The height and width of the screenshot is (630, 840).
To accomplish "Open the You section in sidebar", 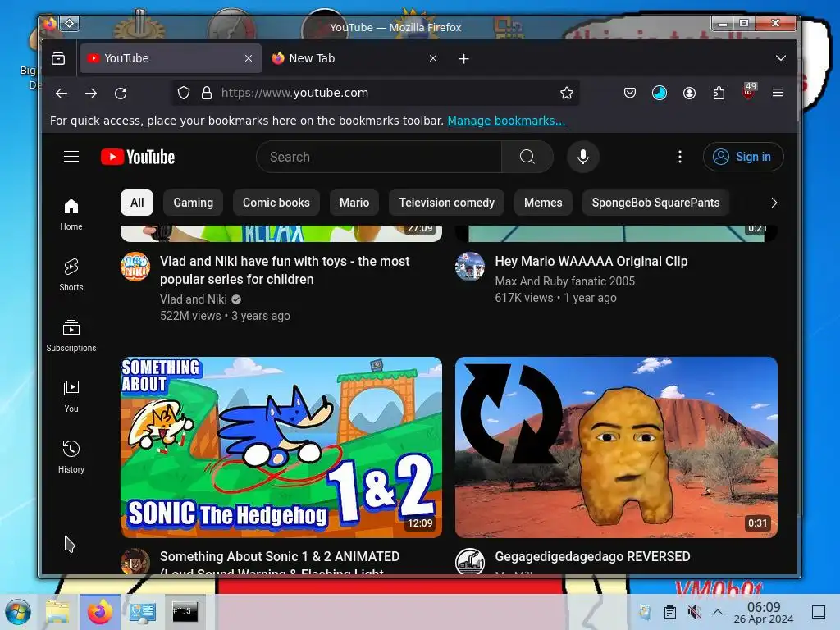I will 71,396.
